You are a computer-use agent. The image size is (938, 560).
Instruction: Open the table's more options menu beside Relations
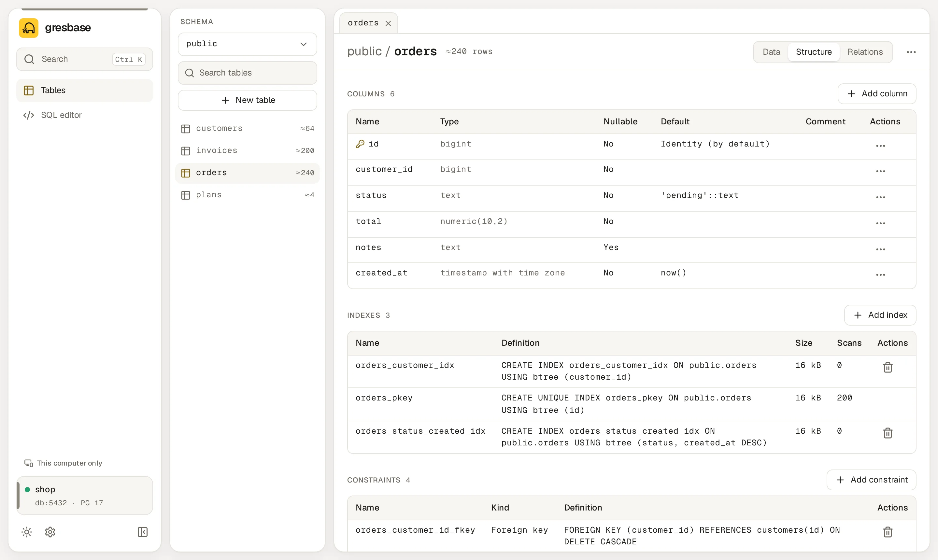pos(911,52)
